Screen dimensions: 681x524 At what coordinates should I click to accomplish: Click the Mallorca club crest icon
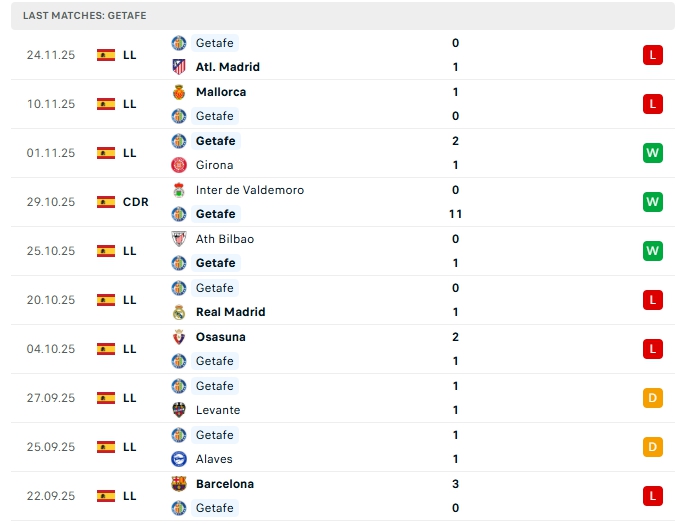[x=179, y=92]
